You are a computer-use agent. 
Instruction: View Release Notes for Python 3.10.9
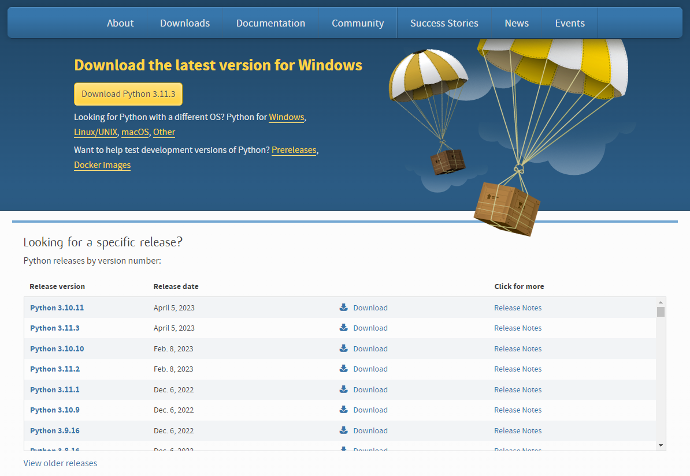[518, 410]
